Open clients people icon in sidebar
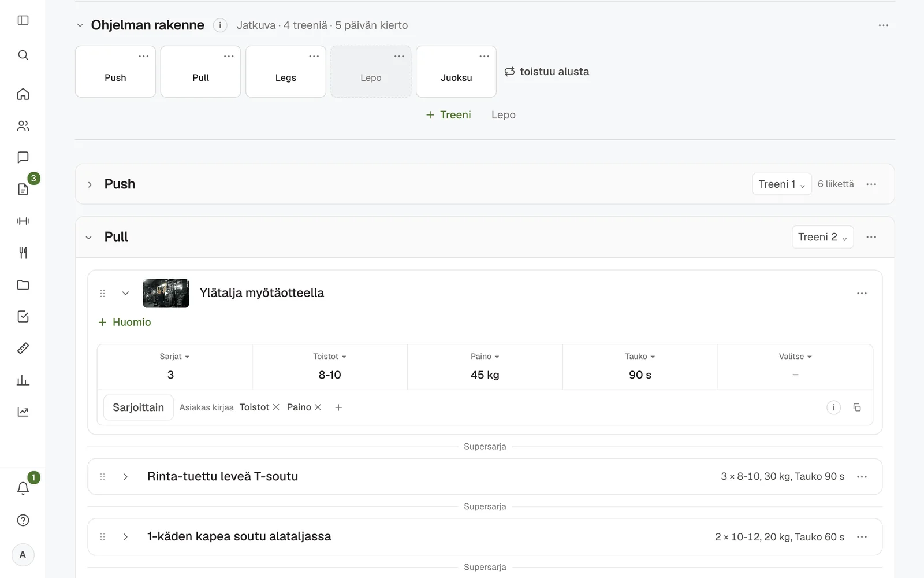Image resolution: width=924 pixels, height=578 pixels. (23, 126)
